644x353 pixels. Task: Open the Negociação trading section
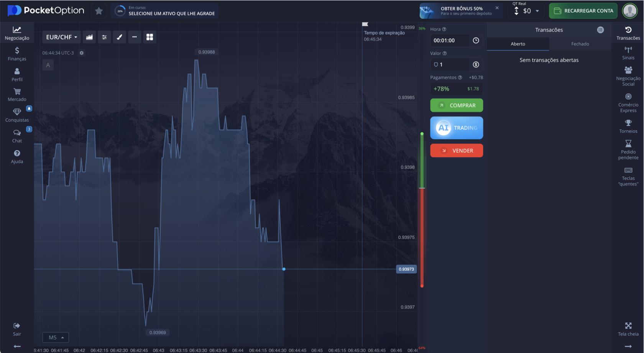(17, 33)
